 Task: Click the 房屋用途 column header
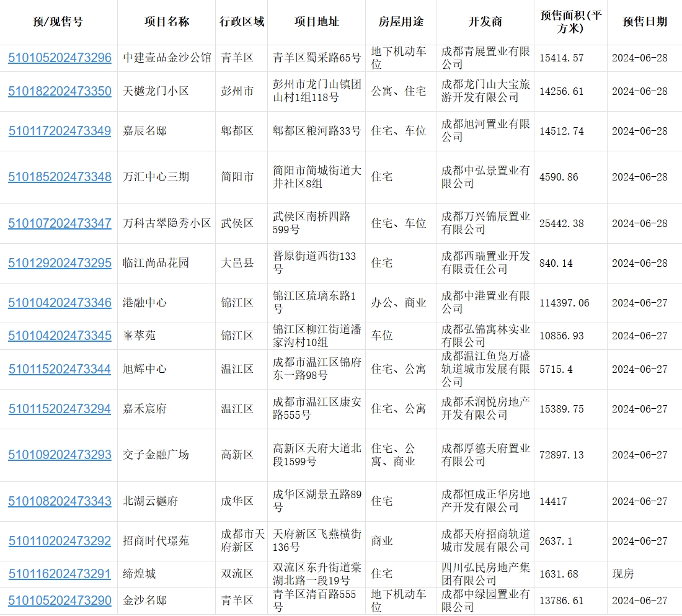(x=401, y=22)
